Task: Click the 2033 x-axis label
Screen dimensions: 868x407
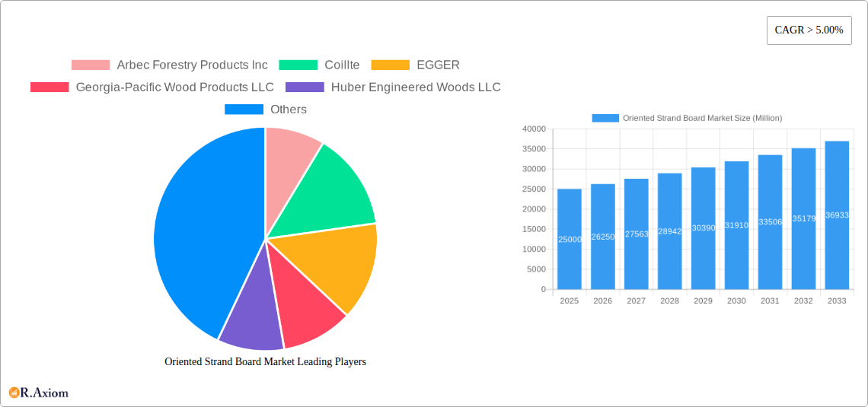Action: [x=837, y=300]
